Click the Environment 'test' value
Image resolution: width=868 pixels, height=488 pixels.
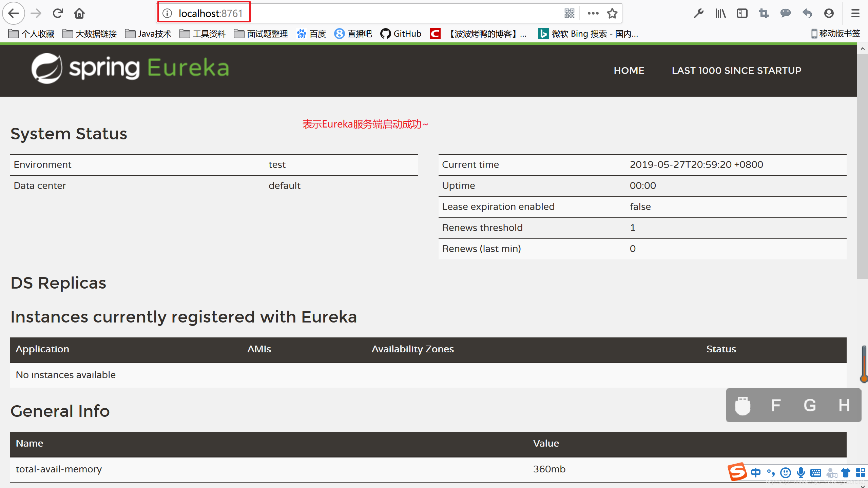coord(277,165)
